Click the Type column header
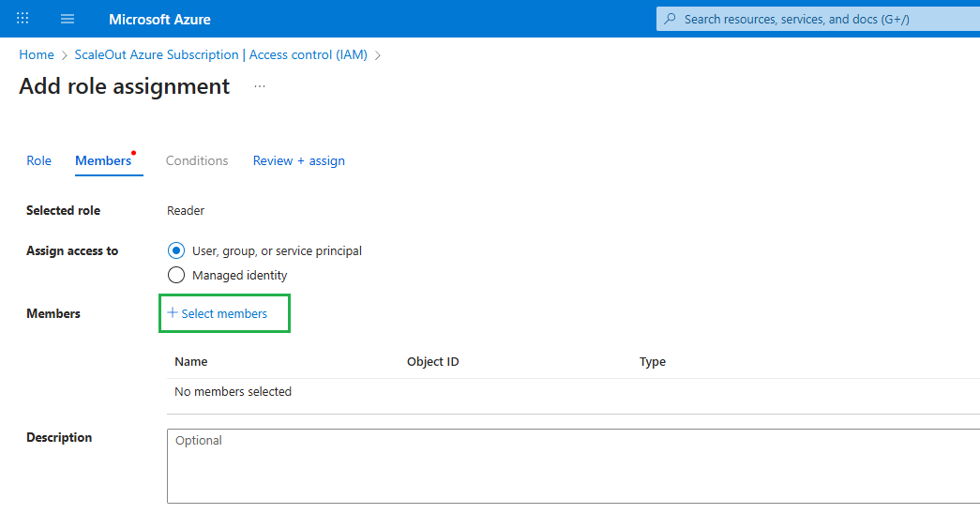 [653, 361]
